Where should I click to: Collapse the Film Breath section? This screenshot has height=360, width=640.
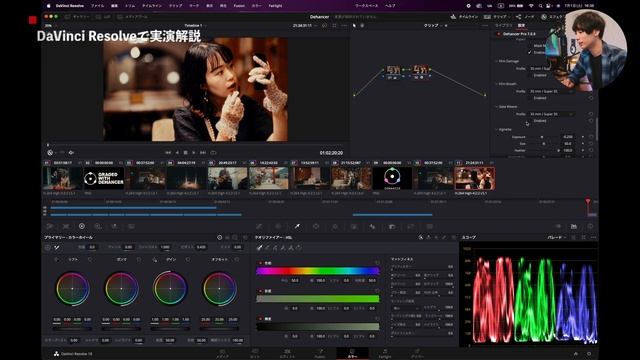497,84
